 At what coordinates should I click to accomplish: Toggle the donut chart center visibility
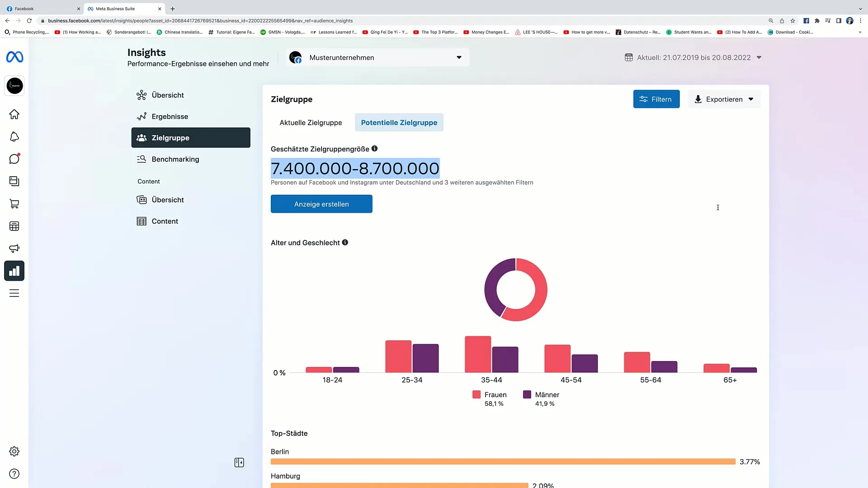[515, 290]
